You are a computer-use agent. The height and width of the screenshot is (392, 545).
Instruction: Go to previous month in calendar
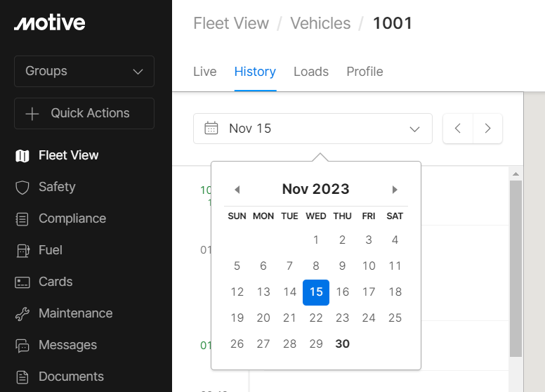237,190
